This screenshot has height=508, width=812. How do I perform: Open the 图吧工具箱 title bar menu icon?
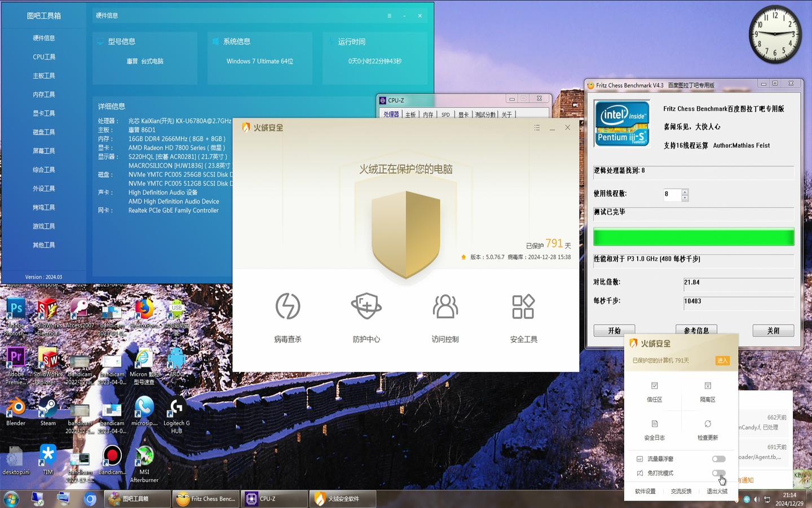(389, 16)
